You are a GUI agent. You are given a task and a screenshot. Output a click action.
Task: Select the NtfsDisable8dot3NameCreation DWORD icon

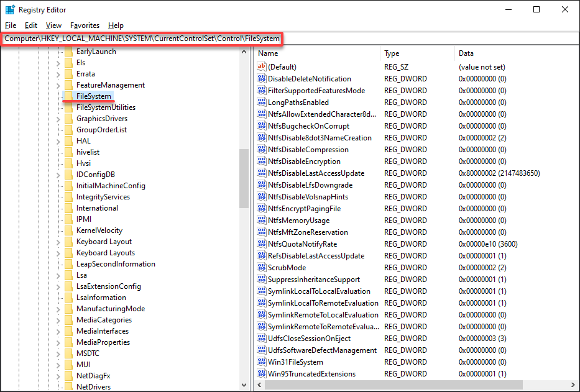click(262, 137)
